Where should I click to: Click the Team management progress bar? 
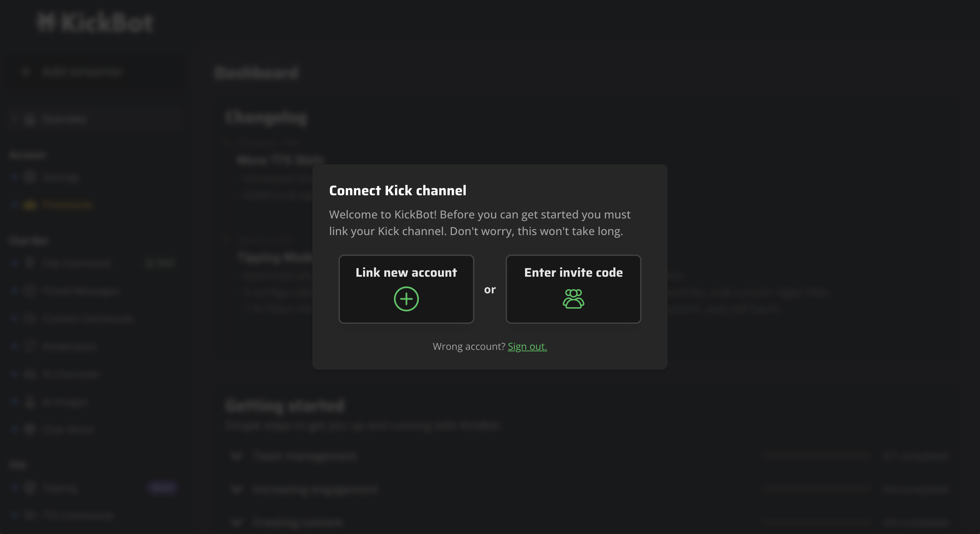point(816,456)
